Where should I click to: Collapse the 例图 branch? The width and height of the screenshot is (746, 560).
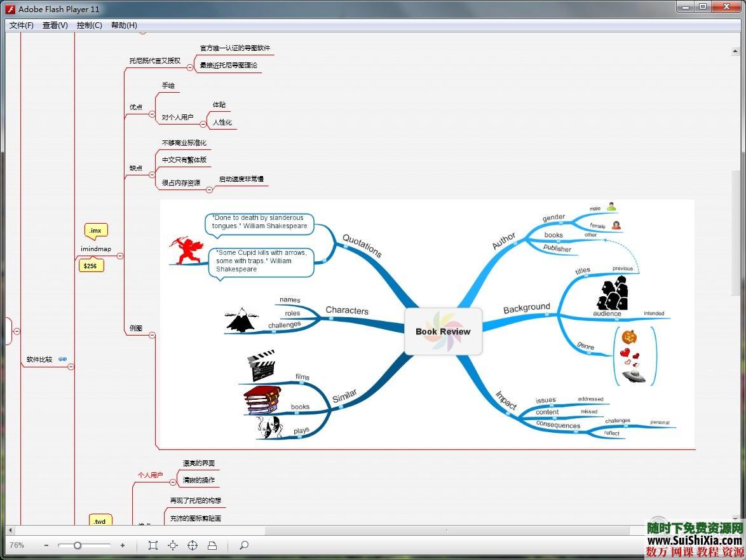152,335
